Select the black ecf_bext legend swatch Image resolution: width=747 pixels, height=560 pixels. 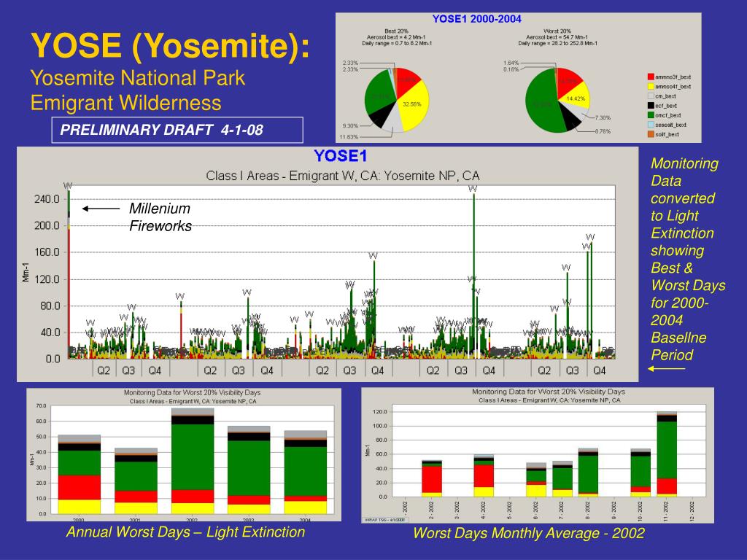coord(651,106)
